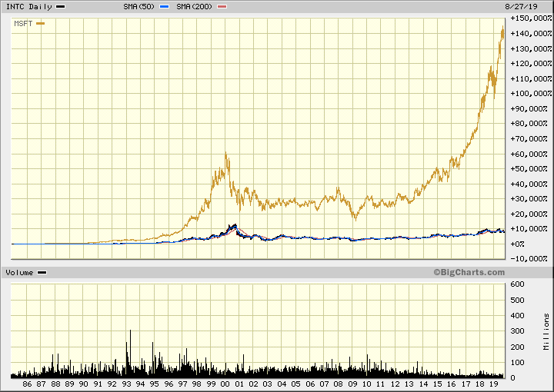Image resolution: width=554 pixels, height=392 pixels.
Task: Click the red SMA(200) color swatch
Action: (222, 7)
